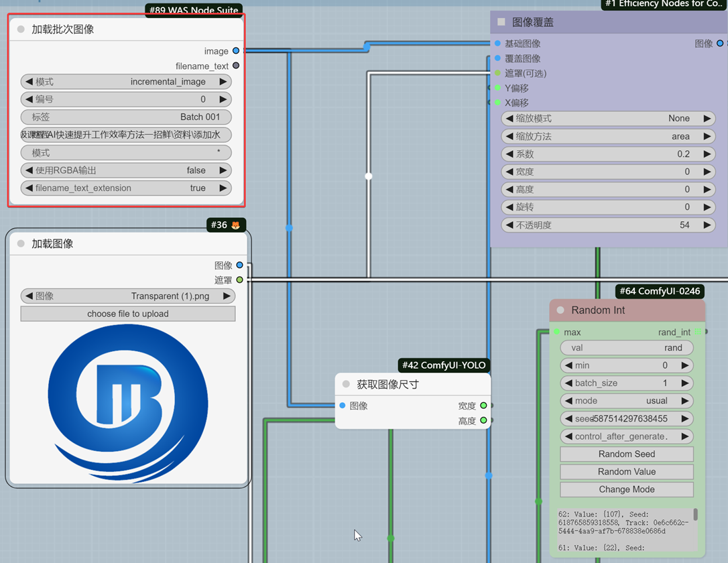
Task: Select previous image with left arrow on Transparent (1).png
Action: coord(29,296)
